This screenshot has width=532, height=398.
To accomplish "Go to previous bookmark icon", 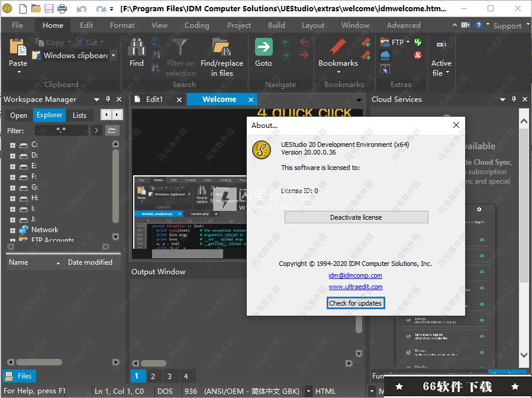I will [x=366, y=42].
